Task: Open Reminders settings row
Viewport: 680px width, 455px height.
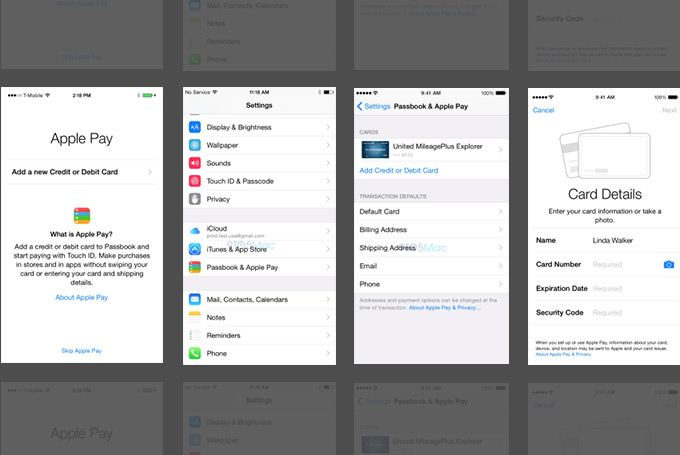Action: (x=259, y=335)
